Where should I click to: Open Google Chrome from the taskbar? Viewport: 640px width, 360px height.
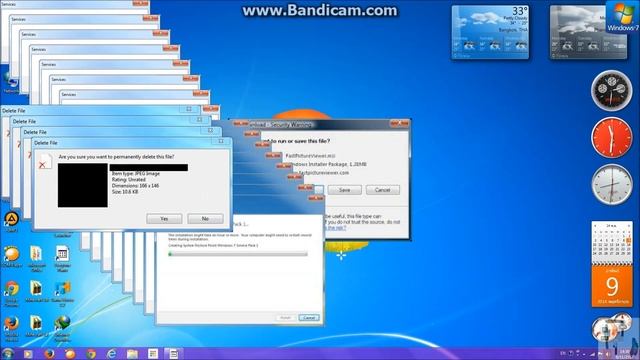[91, 354]
